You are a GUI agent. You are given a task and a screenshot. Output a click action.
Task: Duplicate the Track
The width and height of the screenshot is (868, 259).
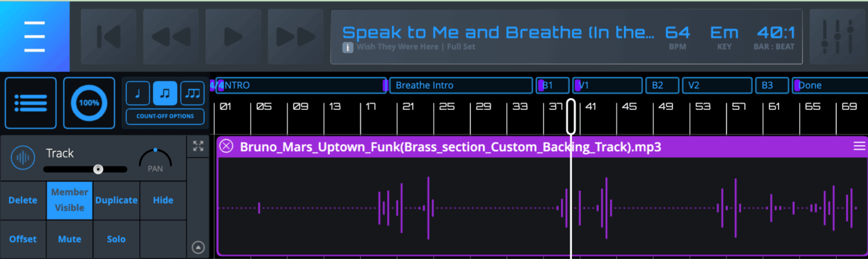(x=116, y=200)
